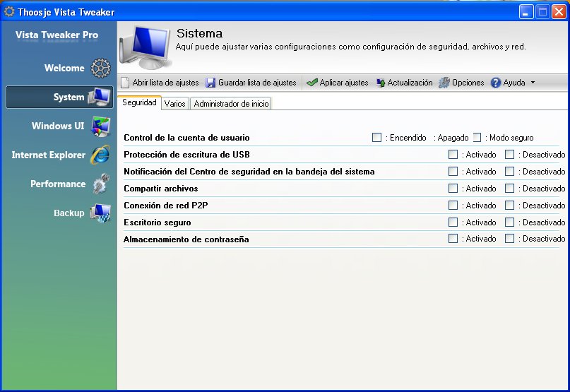Viewport: 570px width, 392px height.
Task: Check Encendido for Control de la cuenta de usuario
Action: (377, 138)
